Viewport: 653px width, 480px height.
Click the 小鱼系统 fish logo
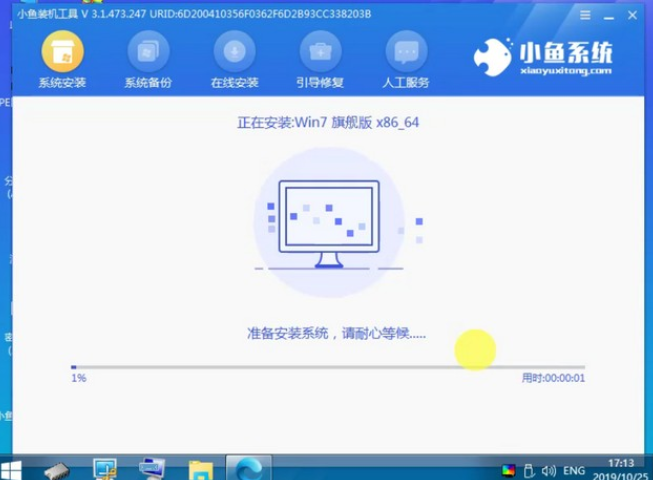[494, 58]
